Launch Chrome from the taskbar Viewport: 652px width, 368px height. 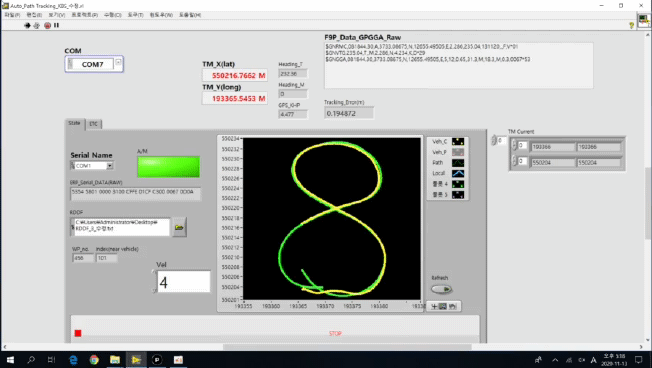tap(94, 360)
